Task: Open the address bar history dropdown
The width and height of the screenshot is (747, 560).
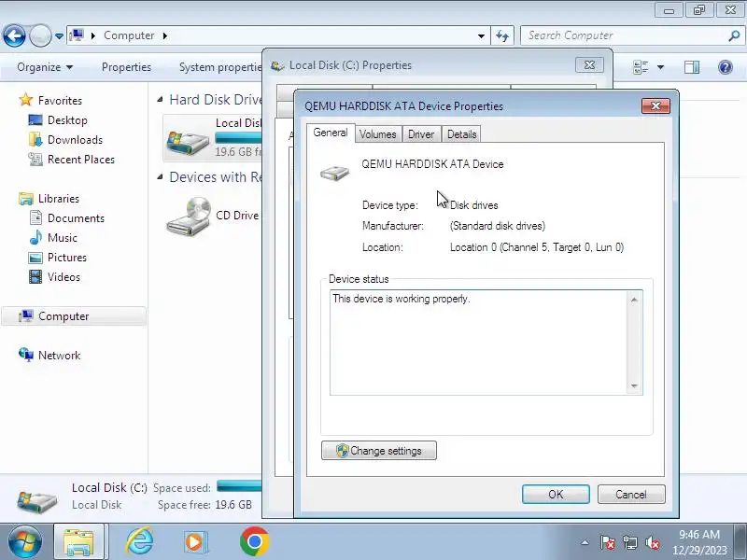Action: pos(481,35)
